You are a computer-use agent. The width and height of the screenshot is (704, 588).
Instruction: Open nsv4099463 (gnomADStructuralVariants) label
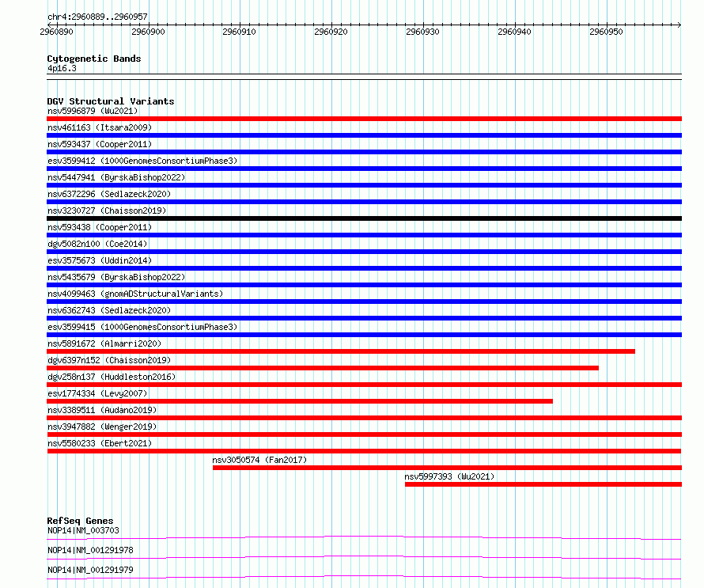coord(135,294)
